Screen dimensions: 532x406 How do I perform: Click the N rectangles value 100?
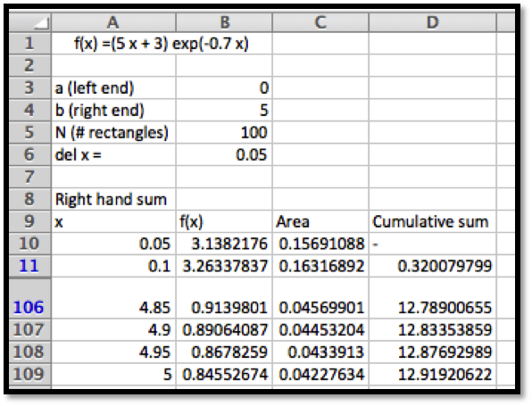point(224,132)
